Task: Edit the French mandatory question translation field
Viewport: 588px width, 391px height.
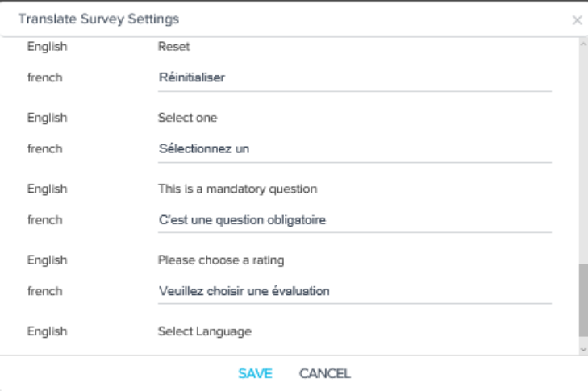Action: [x=355, y=220]
